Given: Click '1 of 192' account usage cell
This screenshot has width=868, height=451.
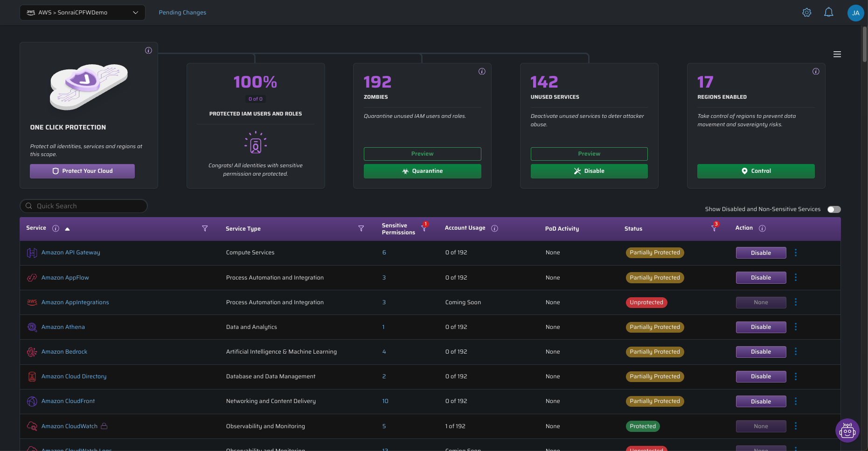Looking at the screenshot, I should coord(455,426).
